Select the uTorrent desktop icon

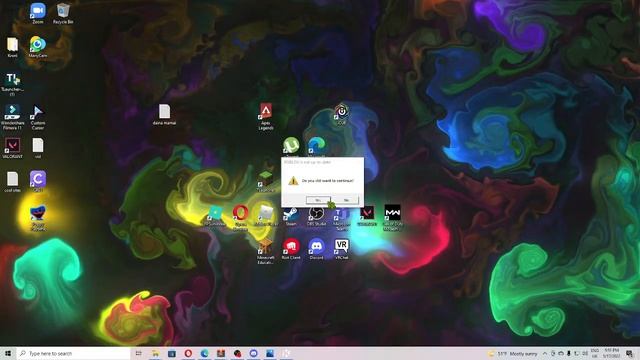(291, 146)
